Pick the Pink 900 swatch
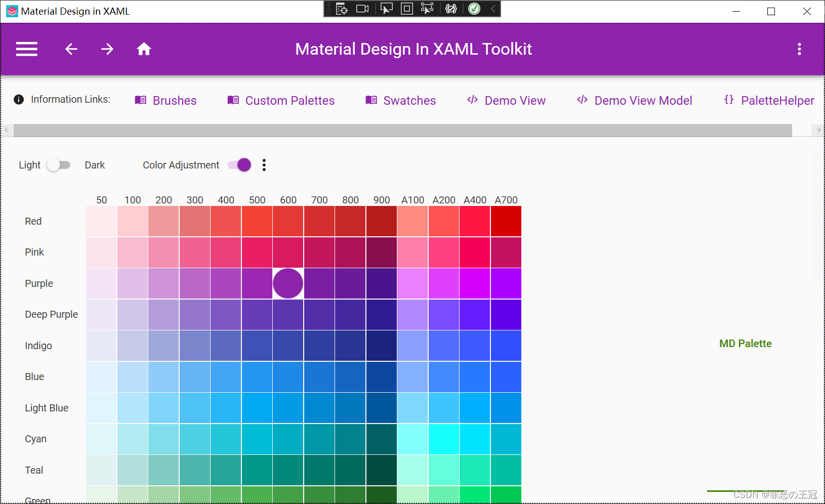This screenshot has width=825, height=504. pos(382,253)
